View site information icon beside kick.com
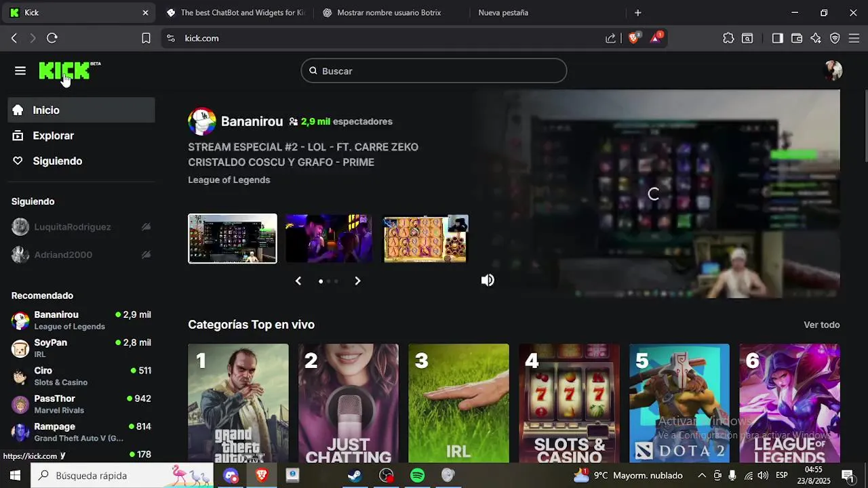The height and width of the screenshot is (488, 868). pos(170,38)
